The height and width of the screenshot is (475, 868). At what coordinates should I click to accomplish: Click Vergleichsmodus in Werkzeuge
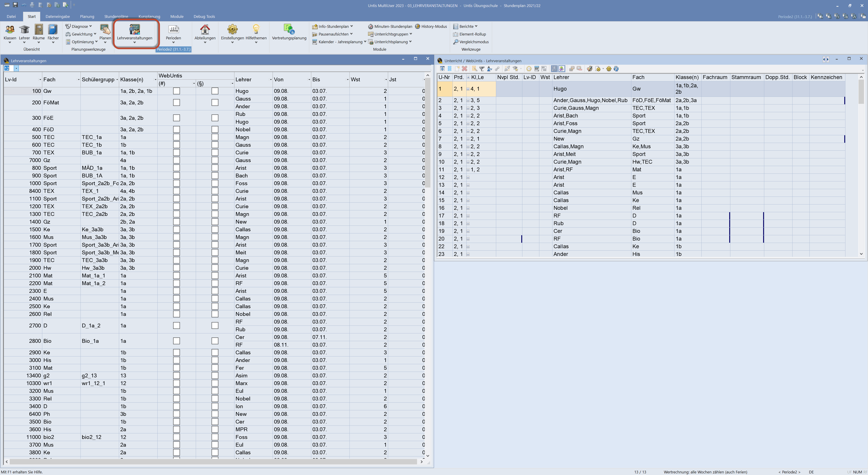[471, 42]
